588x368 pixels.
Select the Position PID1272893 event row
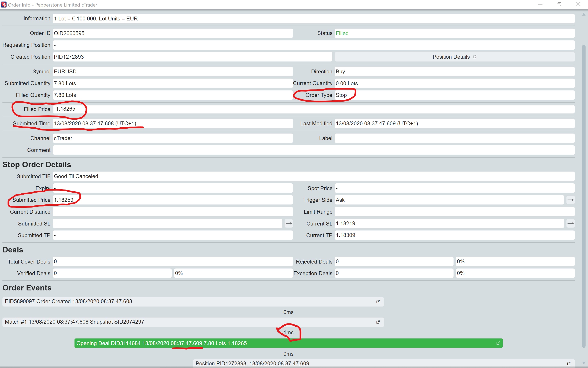[x=384, y=364]
